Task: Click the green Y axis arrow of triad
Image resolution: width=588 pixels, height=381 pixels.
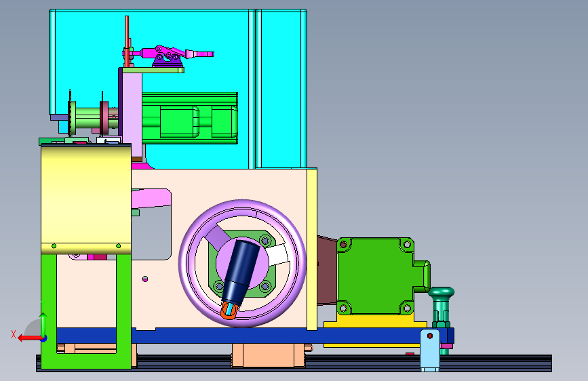Action: pyautogui.click(x=43, y=324)
